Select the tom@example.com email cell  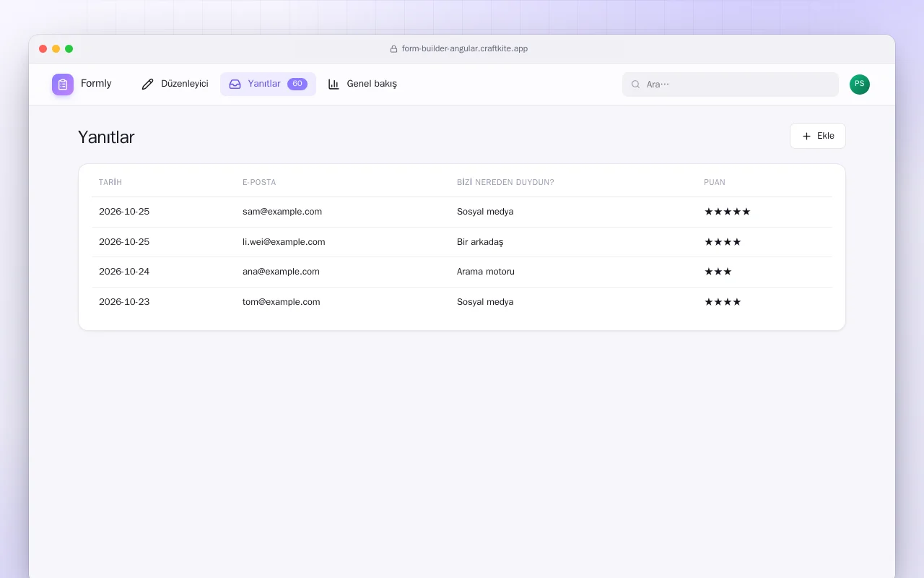tap(282, 302)
